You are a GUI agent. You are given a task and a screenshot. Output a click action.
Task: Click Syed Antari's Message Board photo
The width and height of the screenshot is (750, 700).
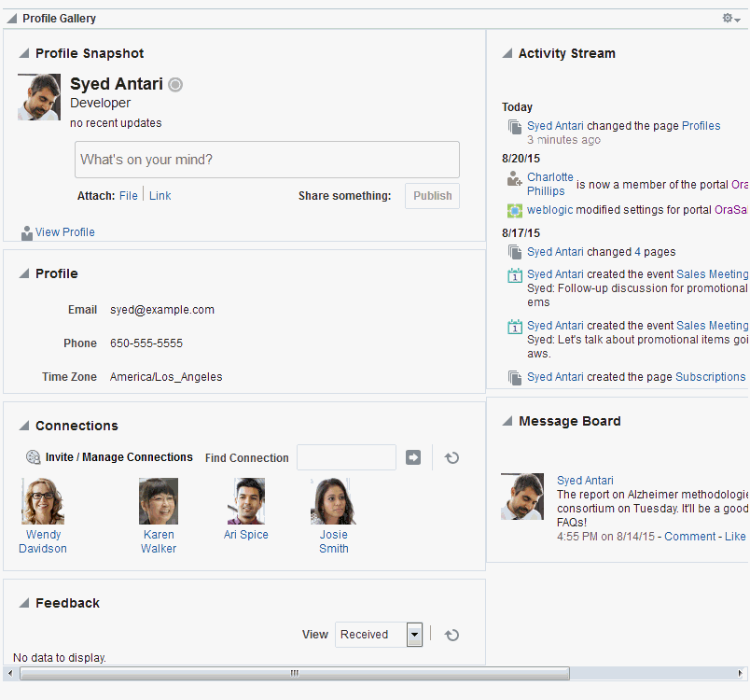click(x=522, y=497)
